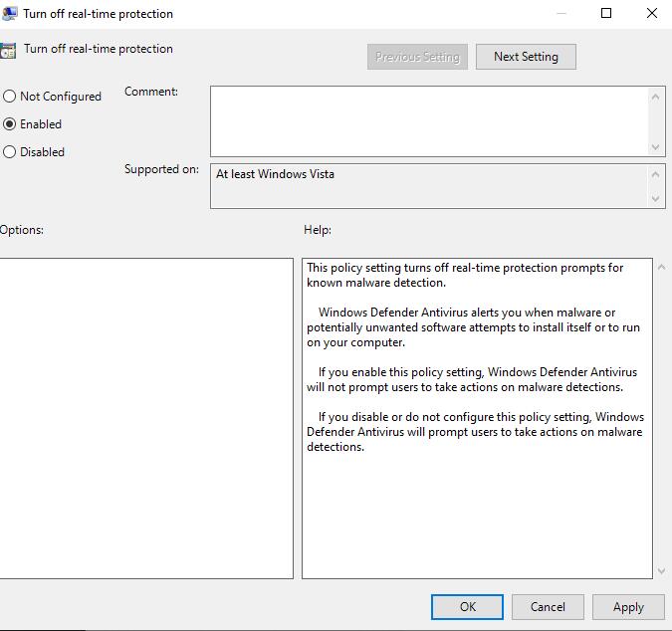Maximize the policy window
Viewport: 672px width, 631px height.
pos(606,13)
